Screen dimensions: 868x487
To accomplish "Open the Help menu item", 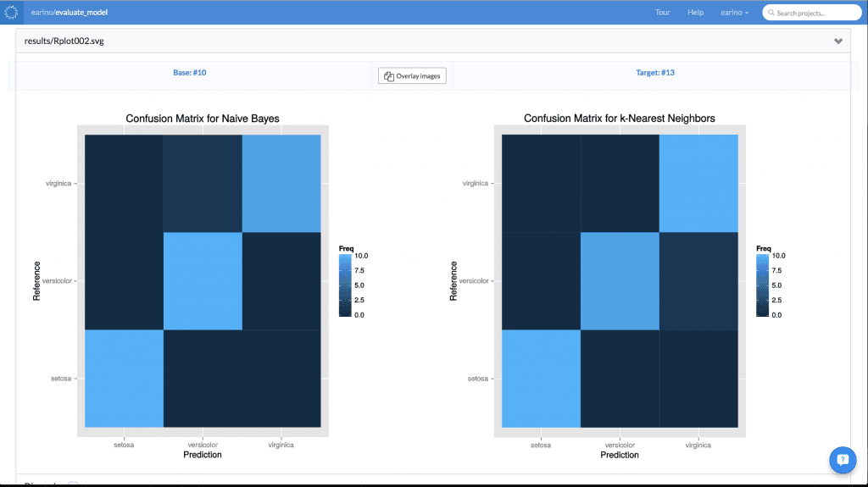I will tap(695, 12).
